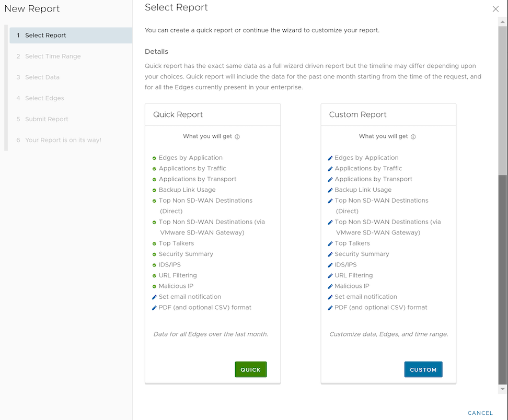508x420 pixels.
Task: Open step 3 Select Data
Action: [42, 77]
